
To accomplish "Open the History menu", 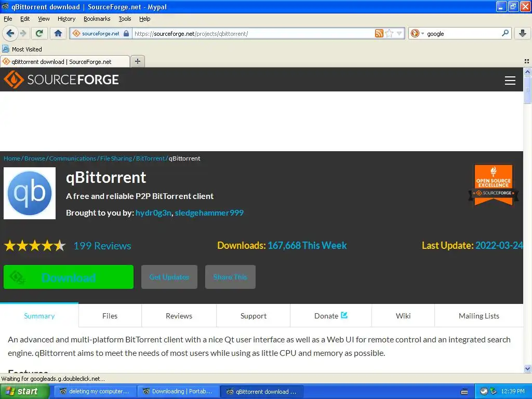I will [66, 19].
